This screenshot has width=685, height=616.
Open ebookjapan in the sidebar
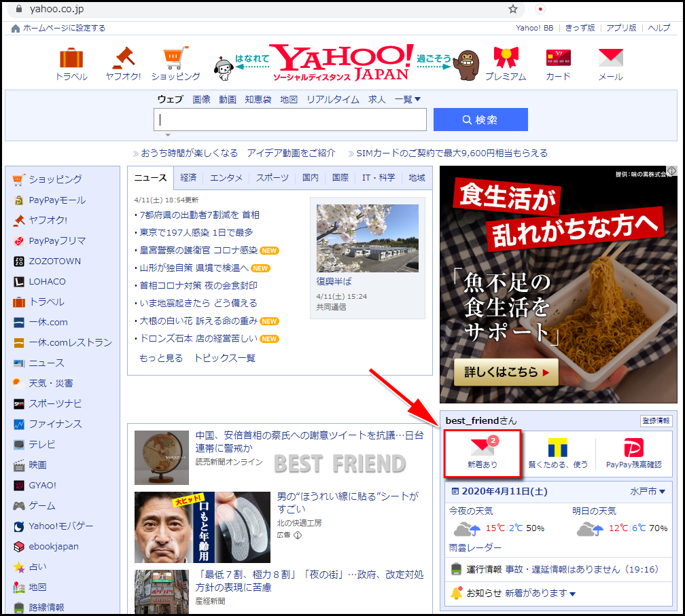coord(54,546)
